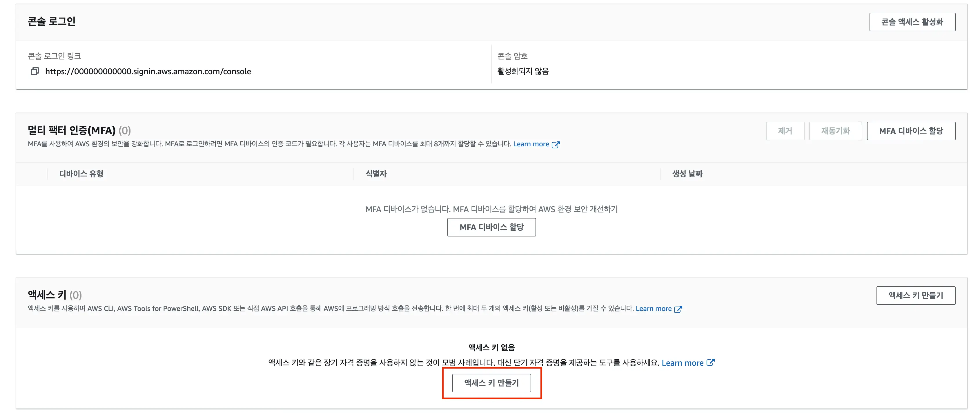Open Learn more link in access key description
This screenshot has height=419, width=980.
653,309
